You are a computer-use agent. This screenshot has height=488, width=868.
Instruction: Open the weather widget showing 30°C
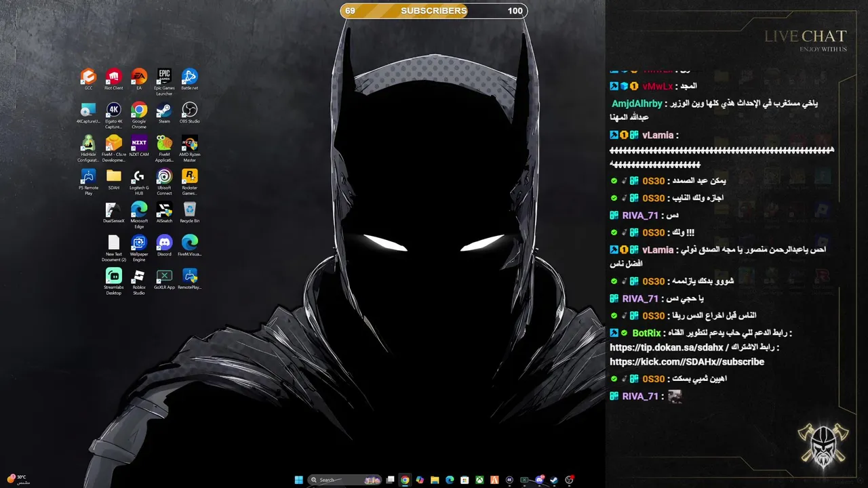coord(18,479)
